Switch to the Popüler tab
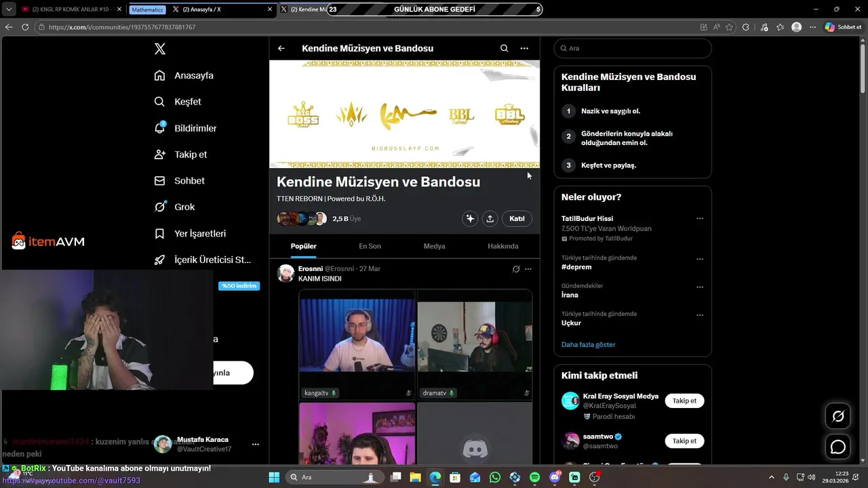The image size is (868, 488). pyautogui.click(x=303, y=246)
